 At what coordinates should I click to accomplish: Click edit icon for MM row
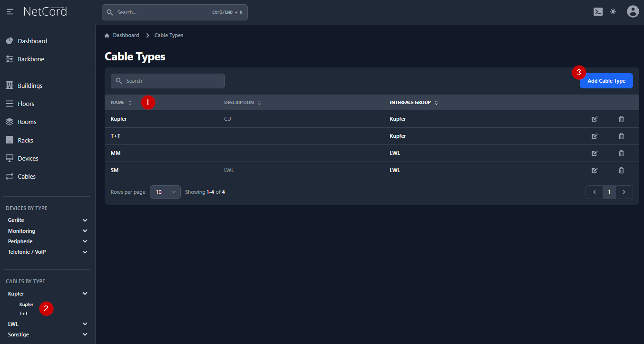594,153
